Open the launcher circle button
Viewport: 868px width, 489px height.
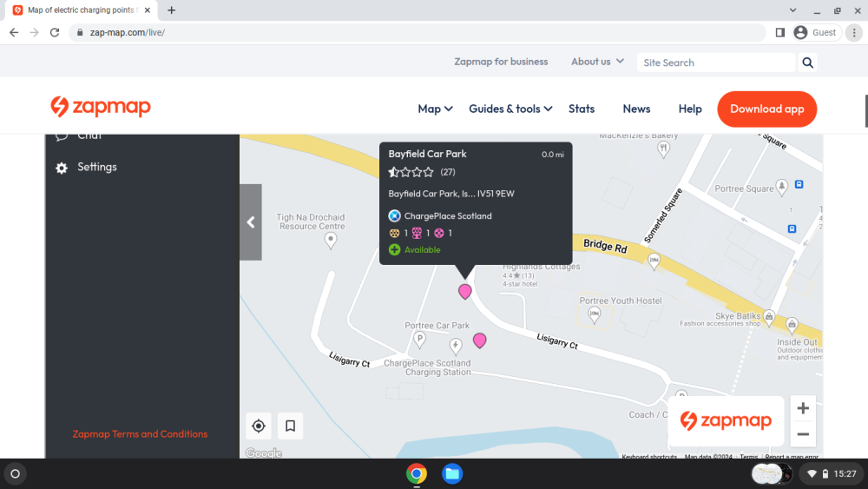click(x=16, y=473)
